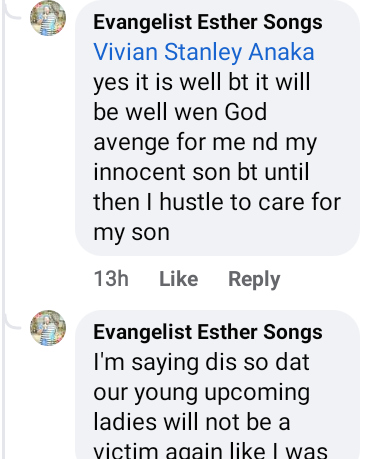This screenshot has height=459, width=372.
Task: Select the line "yes it is well bt it will"
Action: (202, 82)
